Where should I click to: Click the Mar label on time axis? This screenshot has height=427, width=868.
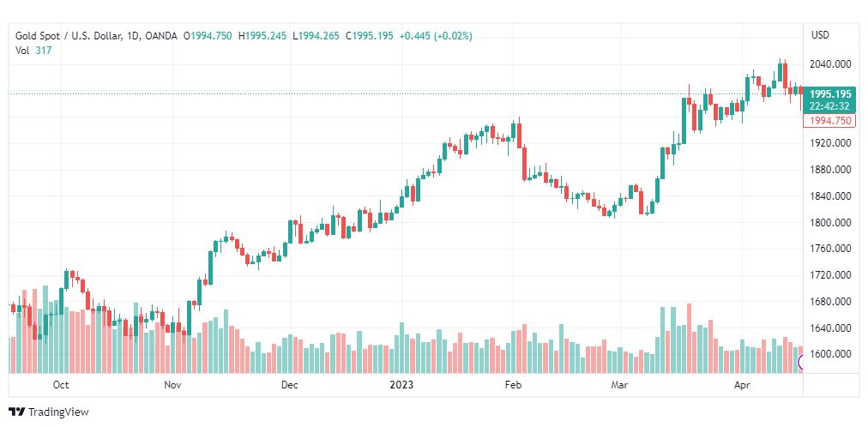pyautogui.click(x=619, y=386)
